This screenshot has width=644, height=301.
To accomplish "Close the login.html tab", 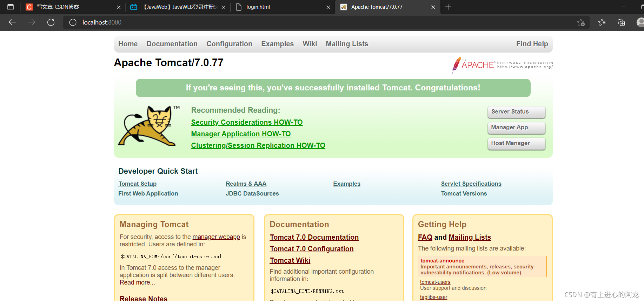I will tap(328, 7).
